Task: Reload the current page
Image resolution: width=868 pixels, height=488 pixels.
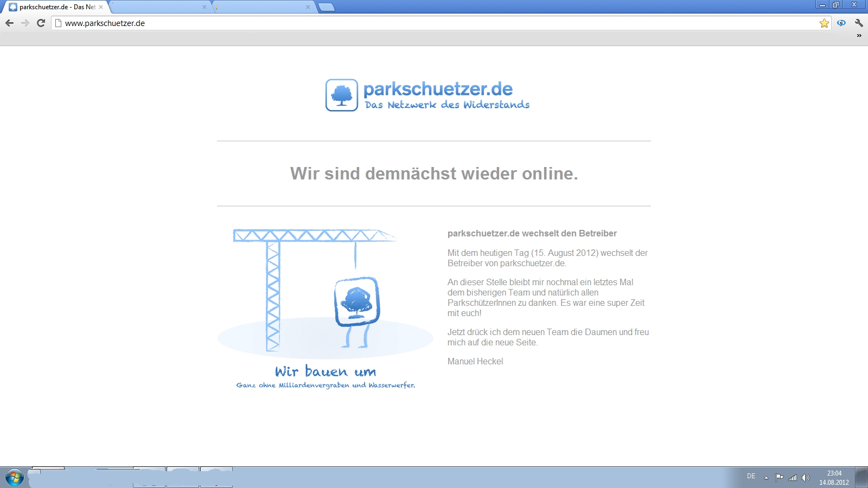Action: coord(41,23)
